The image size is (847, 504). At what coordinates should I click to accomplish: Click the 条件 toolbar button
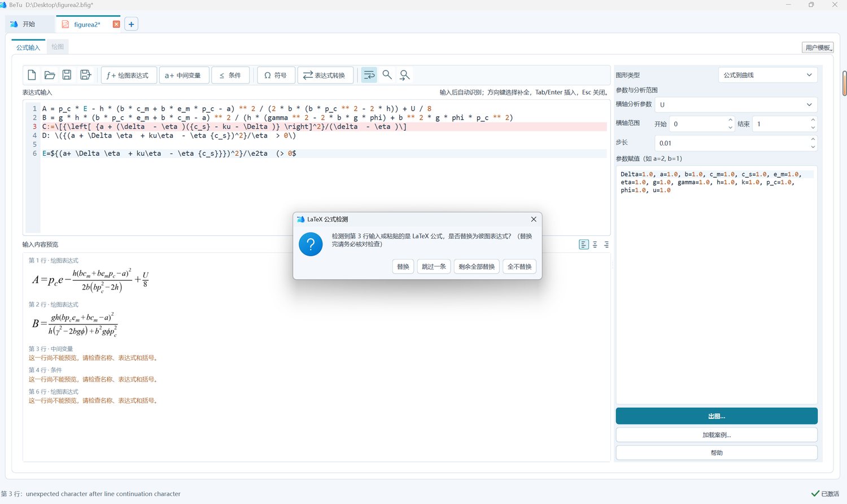point(230,75)
